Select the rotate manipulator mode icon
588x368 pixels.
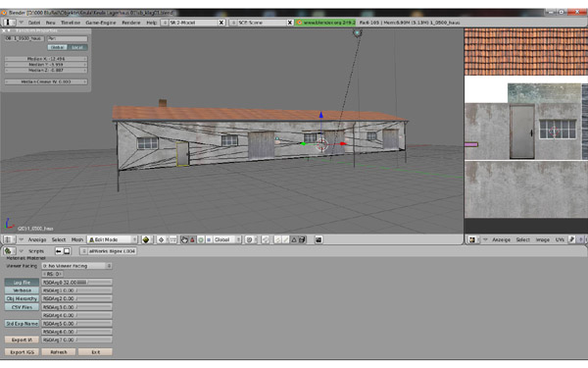[x=201, y=239]
